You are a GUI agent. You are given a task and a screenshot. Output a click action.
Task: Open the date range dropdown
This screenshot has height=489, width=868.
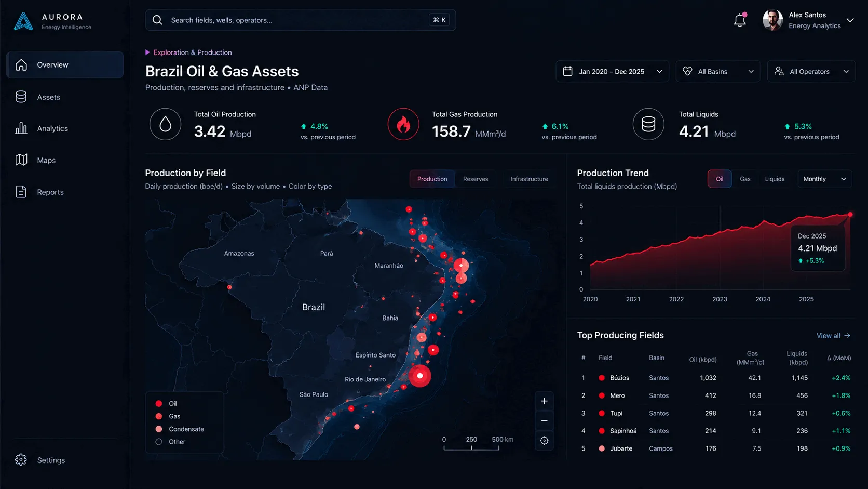[612, 71]
